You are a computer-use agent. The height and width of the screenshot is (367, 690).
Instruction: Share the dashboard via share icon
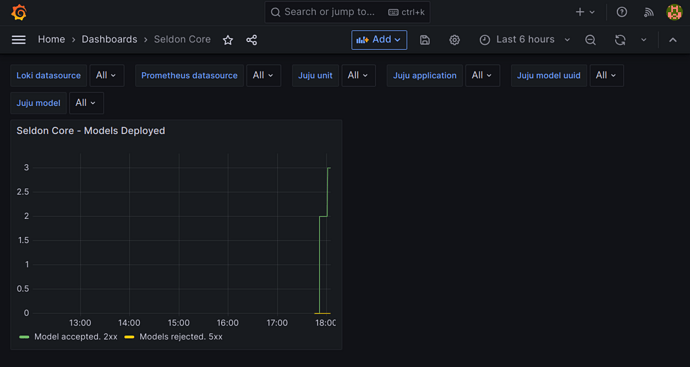(x=251, y=40)
